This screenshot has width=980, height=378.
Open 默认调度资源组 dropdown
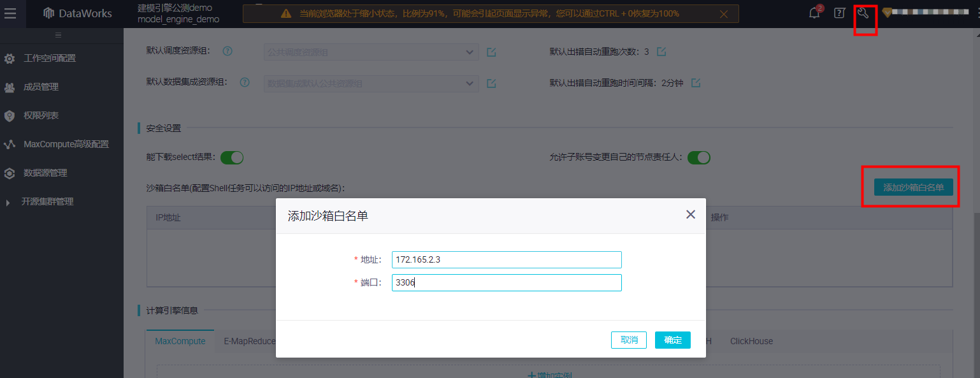click(371, 52)
